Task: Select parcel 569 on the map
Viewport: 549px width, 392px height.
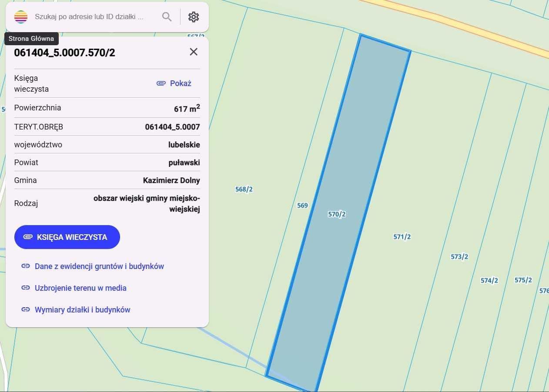Action: (x=302, y=206)
